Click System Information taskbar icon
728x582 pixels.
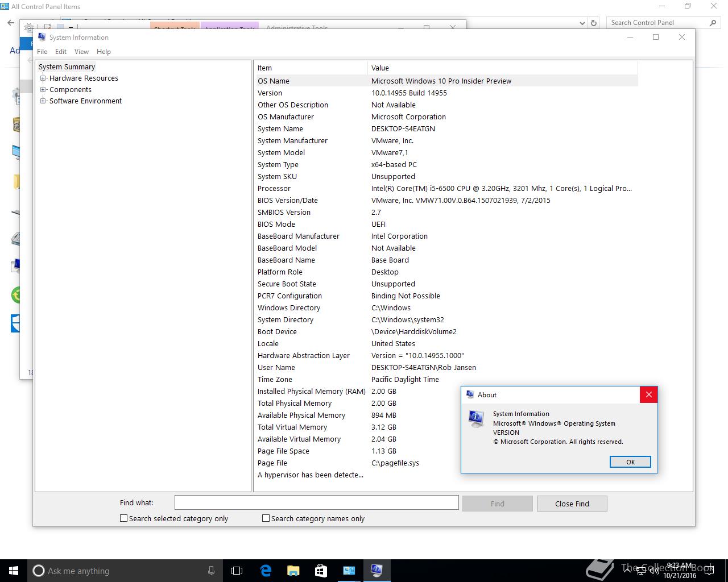pyautogui.click(x=377, y=571)
